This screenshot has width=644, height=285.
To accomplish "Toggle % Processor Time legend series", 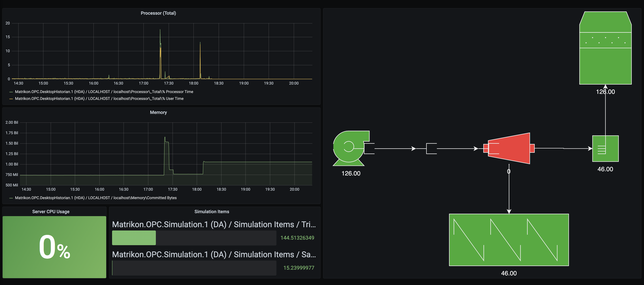I will tap(104, 92).
